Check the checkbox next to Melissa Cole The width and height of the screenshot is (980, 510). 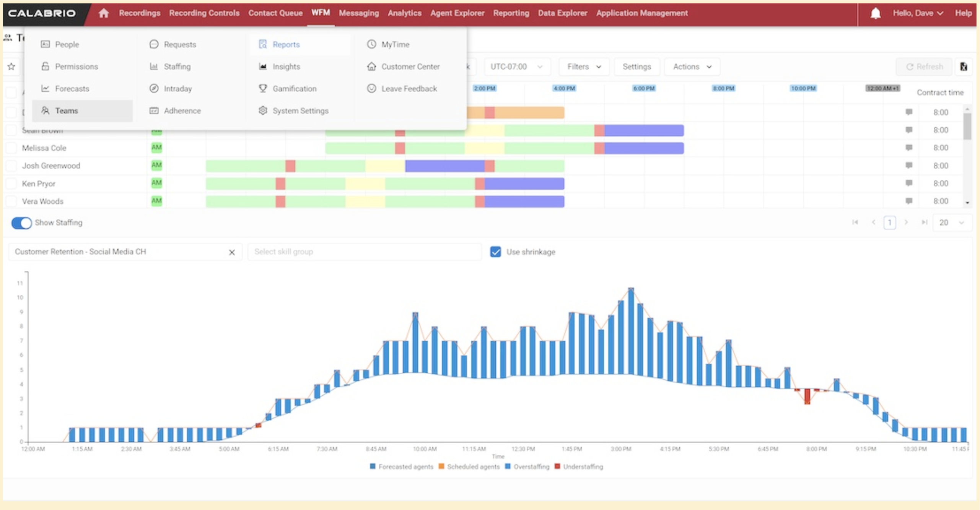click(10, 148)
